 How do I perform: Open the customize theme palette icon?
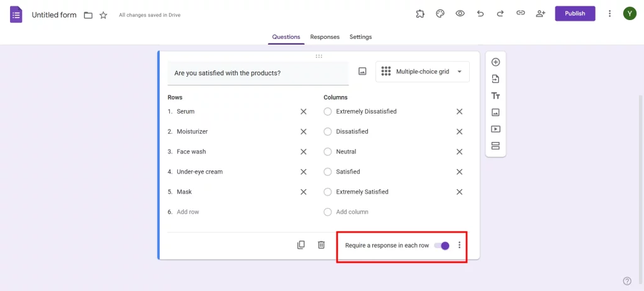click(440, 14)
